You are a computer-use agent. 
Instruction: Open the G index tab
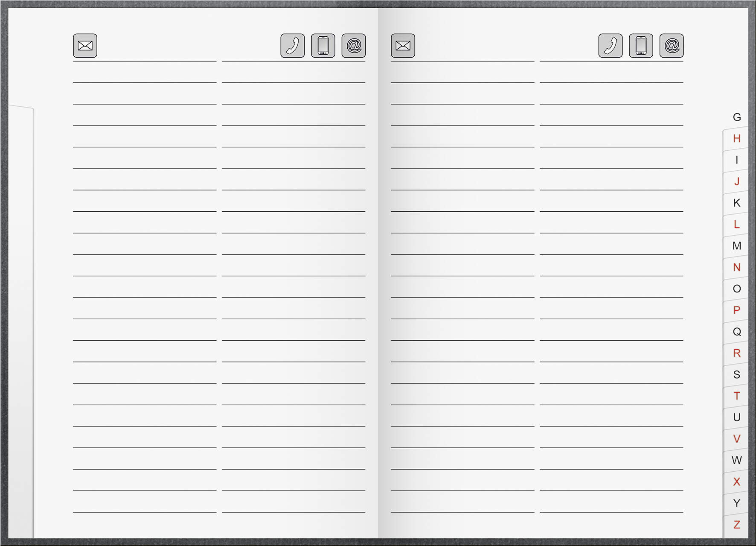tap(737, 117)
